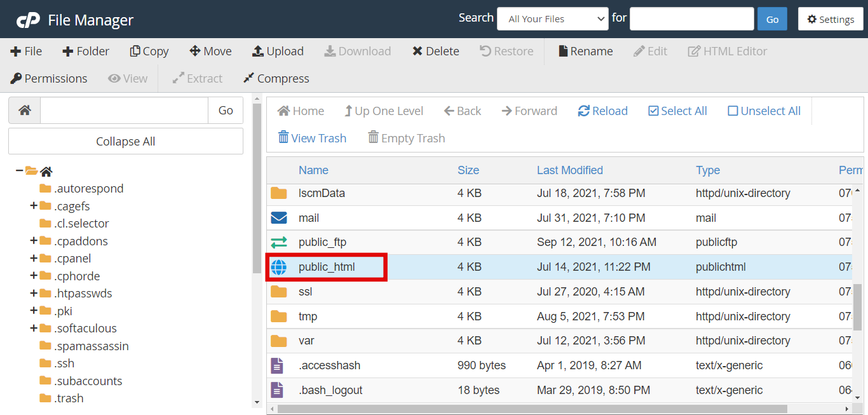Click the Empty Trash link
Screen dimensions: 868x415
pyautogui.click(x=405, y=138)
